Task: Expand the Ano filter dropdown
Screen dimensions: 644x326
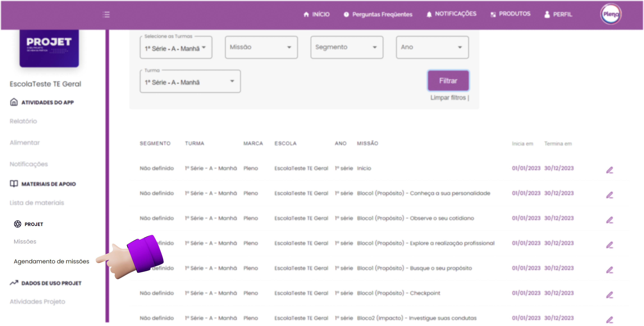Action: (432, 47)
